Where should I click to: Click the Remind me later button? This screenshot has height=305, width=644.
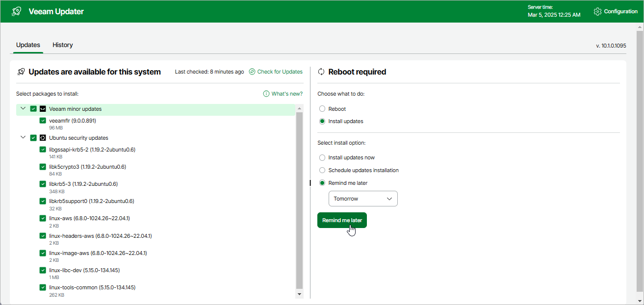342,220
